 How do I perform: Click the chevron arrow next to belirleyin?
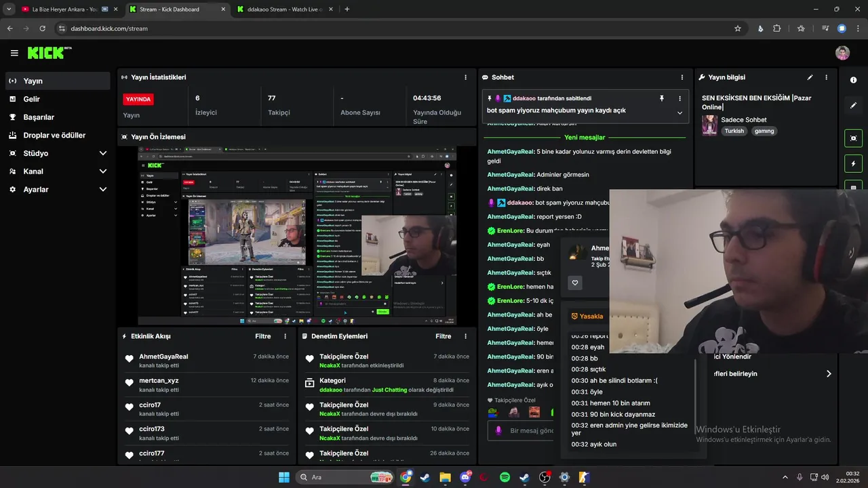tap(828, 373)
